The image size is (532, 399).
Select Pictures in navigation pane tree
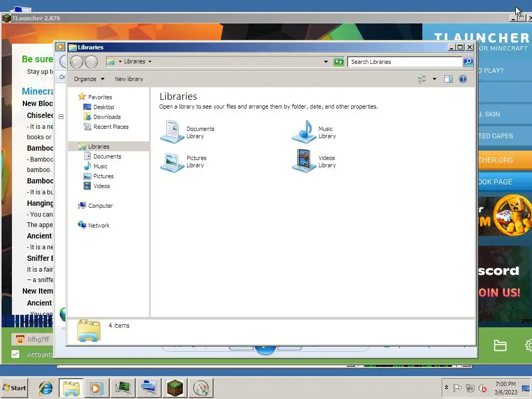click(x=103, y=176)
